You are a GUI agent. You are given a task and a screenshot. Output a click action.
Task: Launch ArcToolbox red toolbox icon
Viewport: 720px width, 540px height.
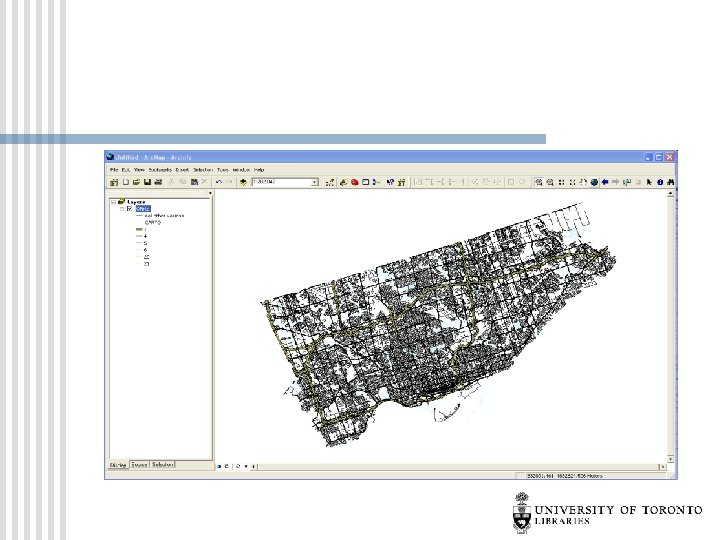[354, 183]
